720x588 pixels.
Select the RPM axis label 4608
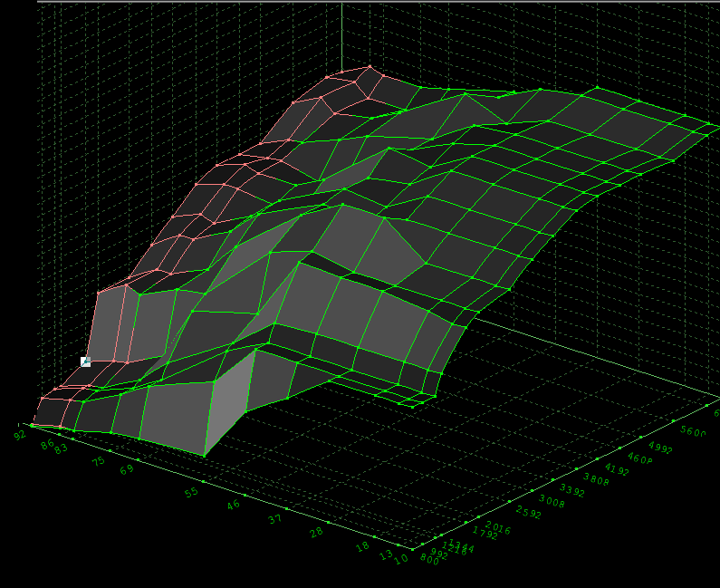[x=639, y=458]
